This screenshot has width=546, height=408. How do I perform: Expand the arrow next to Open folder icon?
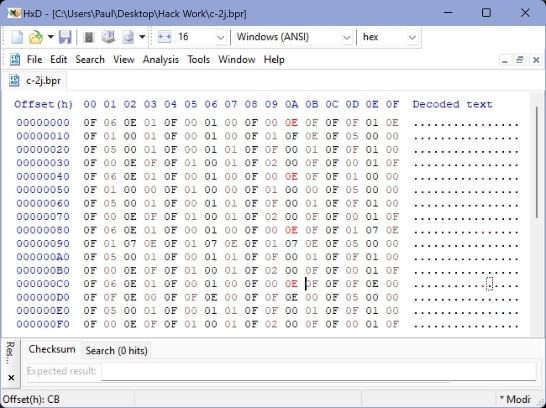50,37
